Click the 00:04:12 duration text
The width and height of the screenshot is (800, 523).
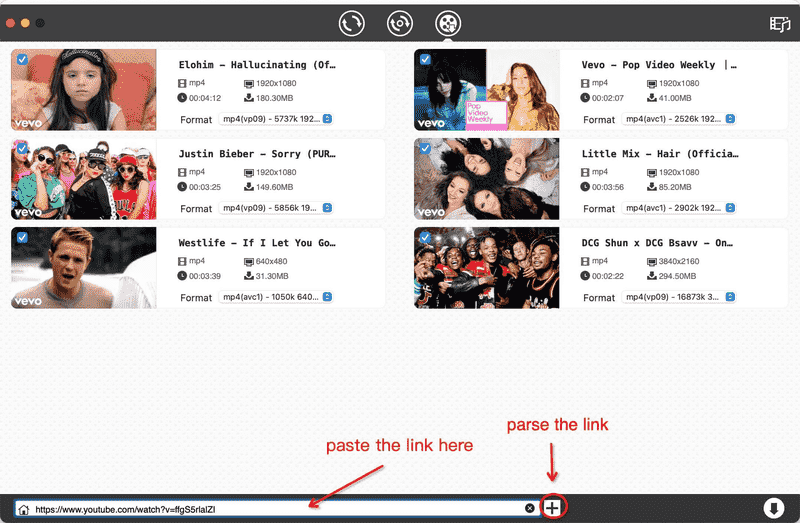(x=205, y=98)
